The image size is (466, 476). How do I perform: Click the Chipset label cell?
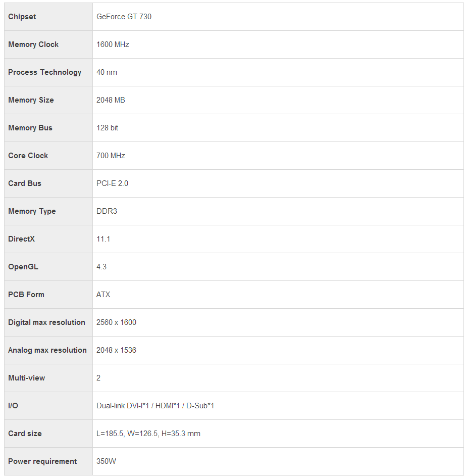[48, 17]
